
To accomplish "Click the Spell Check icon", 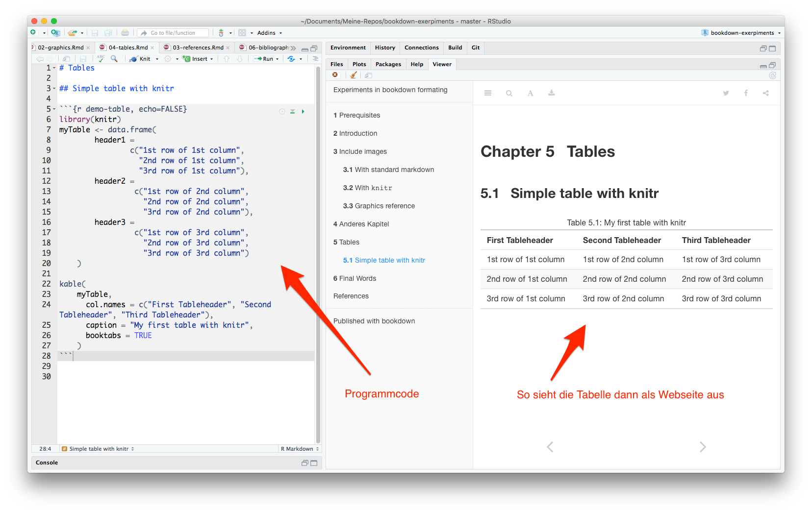I will [101, 59].
